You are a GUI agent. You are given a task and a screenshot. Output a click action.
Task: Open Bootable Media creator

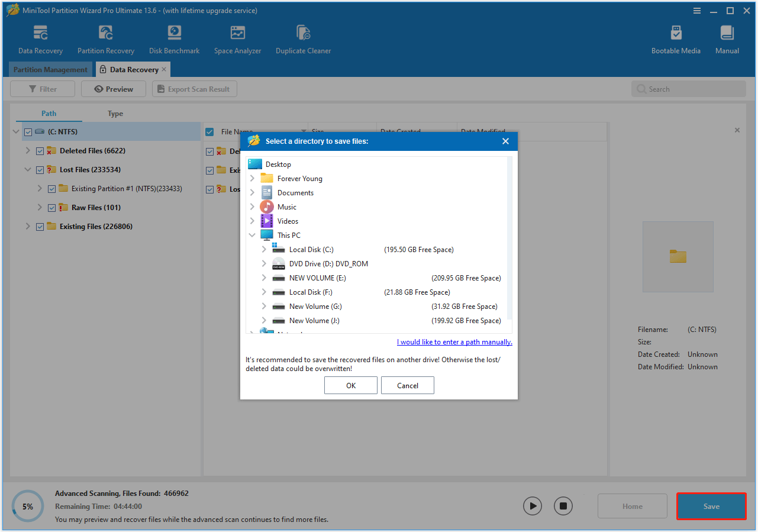point(676,38)
